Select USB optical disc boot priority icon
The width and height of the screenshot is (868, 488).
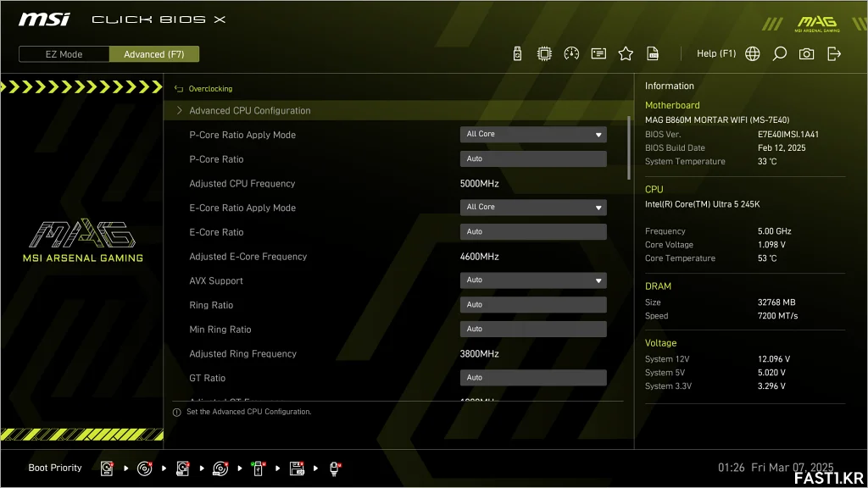click(220, 469)
